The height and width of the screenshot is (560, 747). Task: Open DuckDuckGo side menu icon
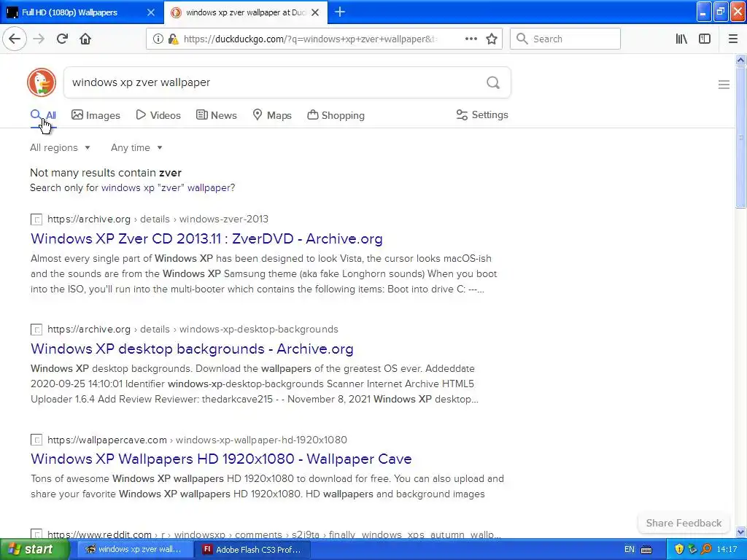[x=724, y=85]
